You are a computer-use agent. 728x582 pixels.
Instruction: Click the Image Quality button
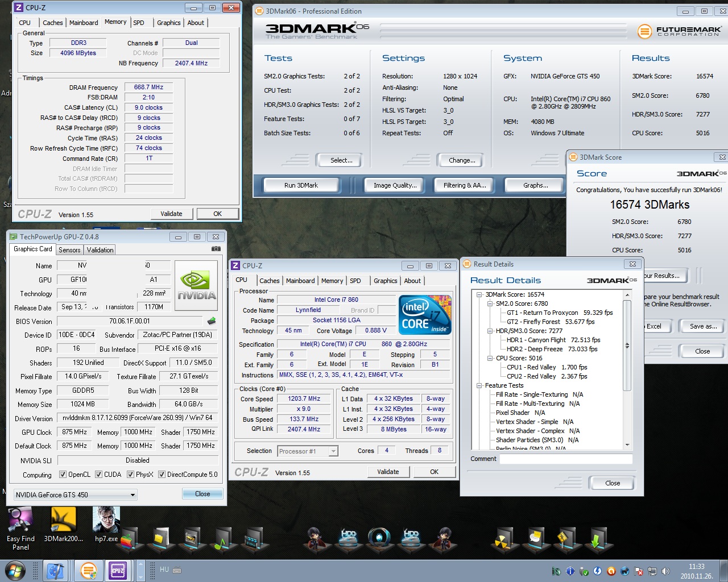(395, 185)
